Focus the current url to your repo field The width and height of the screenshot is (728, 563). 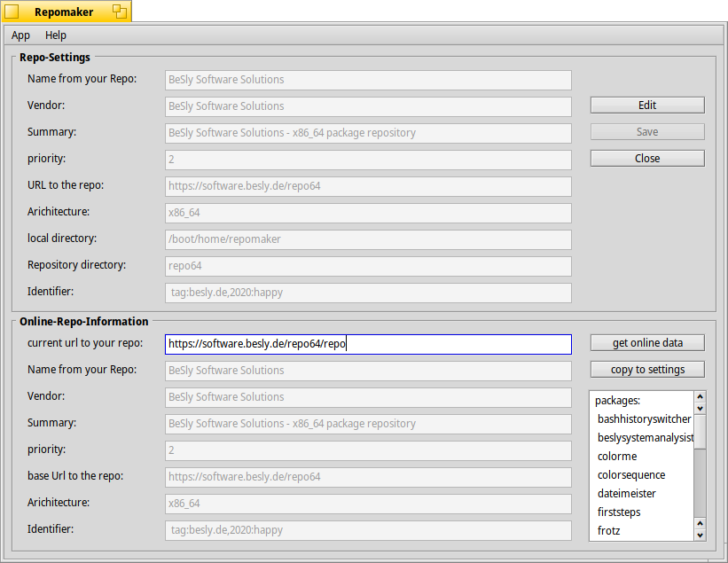[368, 344]
